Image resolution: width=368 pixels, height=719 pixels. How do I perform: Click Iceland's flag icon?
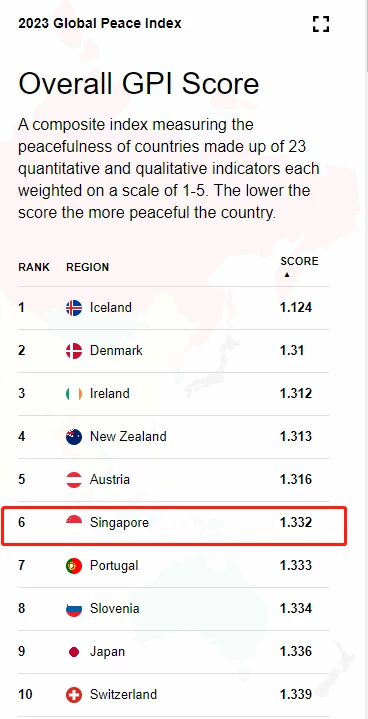coord(74,308)
